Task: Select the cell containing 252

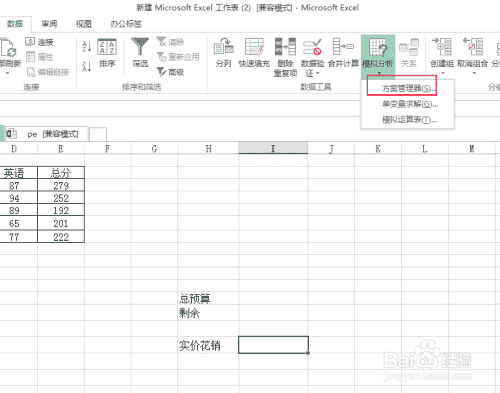Action: pyautogui.click(x=61, y=198)
